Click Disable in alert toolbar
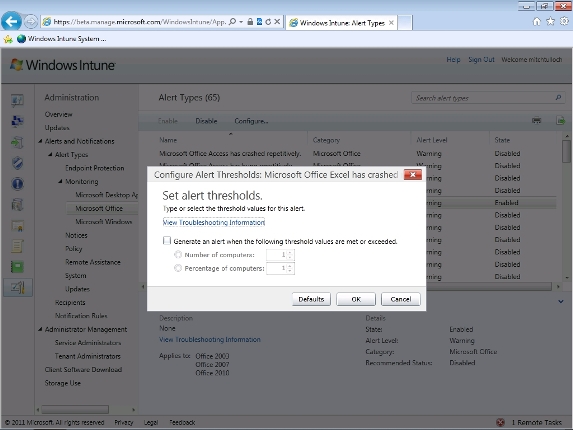Viewport: 573px width, 430px height. click(x=206, y=121)
